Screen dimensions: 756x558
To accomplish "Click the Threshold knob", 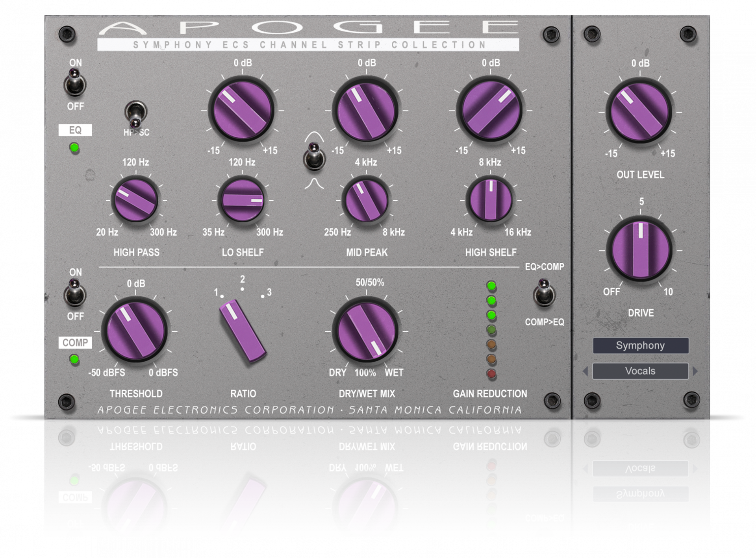I will point(135,331).
